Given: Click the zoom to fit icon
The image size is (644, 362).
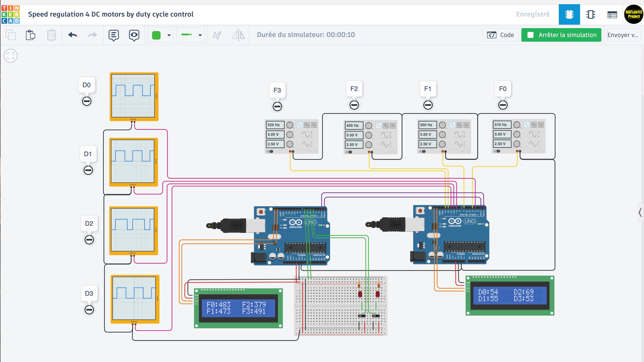Looking at the screenshot, I should [x=11, y=56].
